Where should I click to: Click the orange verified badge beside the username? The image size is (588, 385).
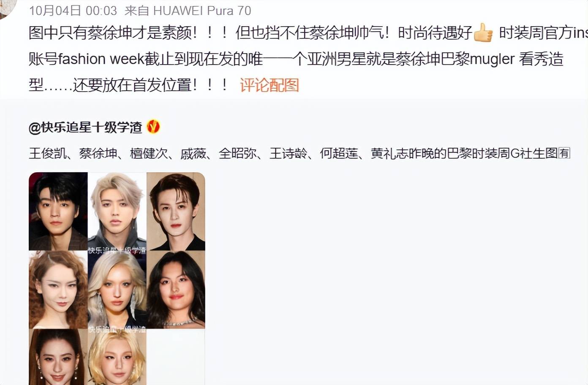coord(153,127)
